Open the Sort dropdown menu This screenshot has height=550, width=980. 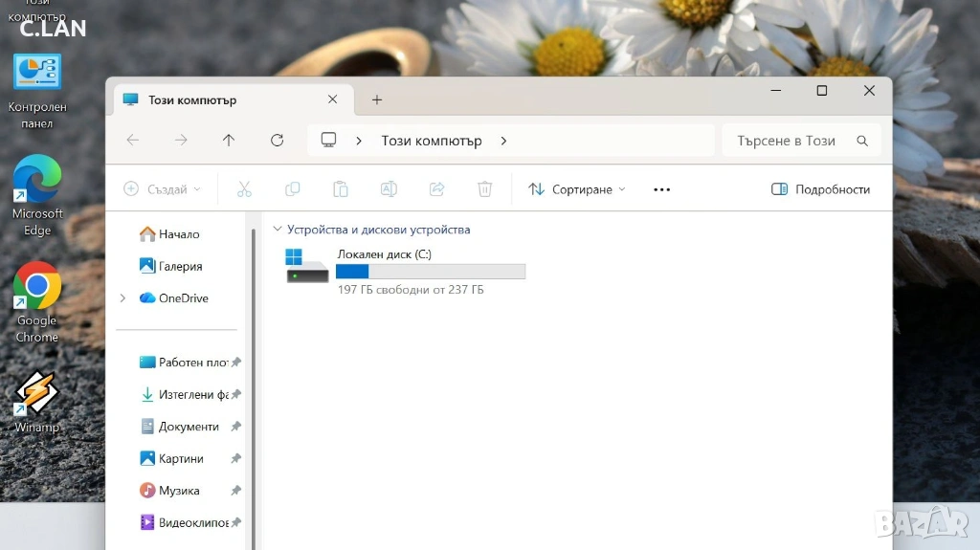point(577,189)
